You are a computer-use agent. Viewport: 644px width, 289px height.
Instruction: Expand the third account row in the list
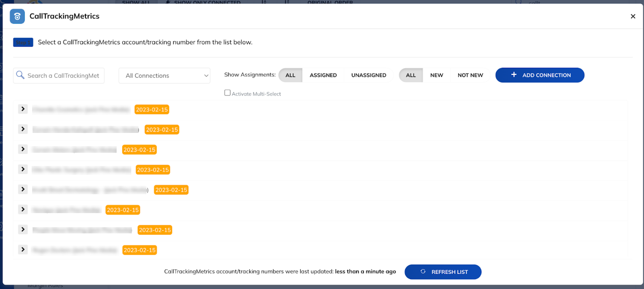(23, 149)
